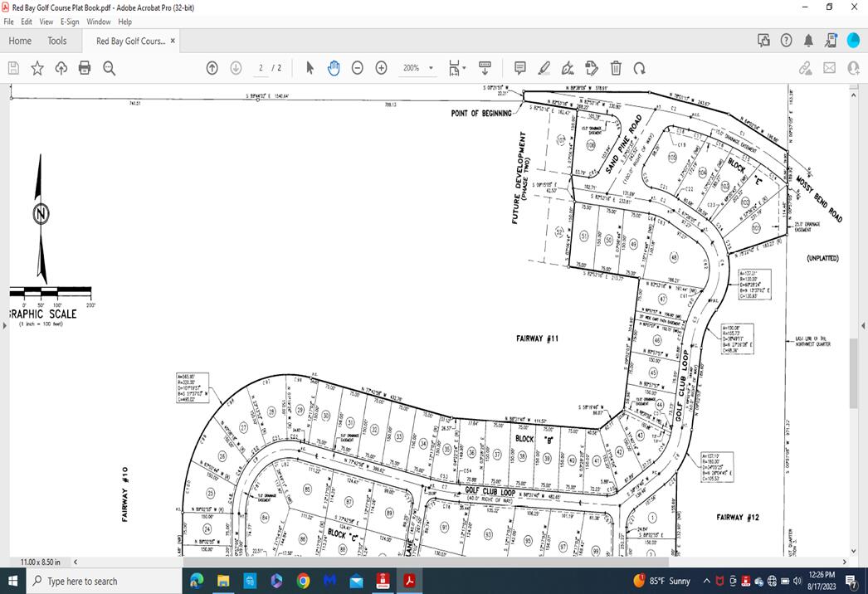Click the scrolling mode toolbar icon
Viewport: 868px width, 594px height.
click(x=485, y=68)
